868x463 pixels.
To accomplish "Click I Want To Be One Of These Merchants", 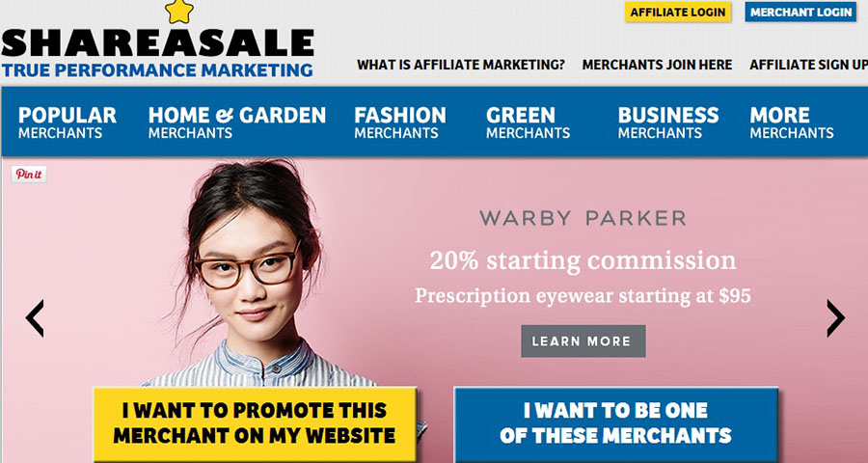I will click(x=615, y=423).
